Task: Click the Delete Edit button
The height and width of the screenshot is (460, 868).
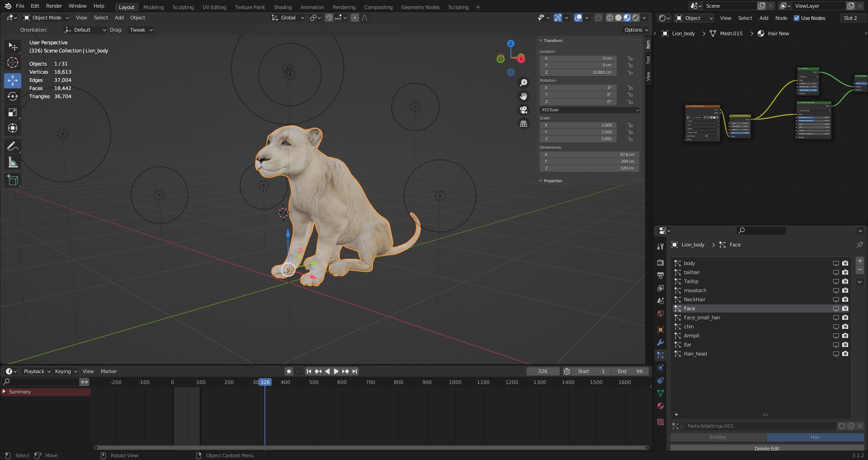Action: click(x=767, y=448)
